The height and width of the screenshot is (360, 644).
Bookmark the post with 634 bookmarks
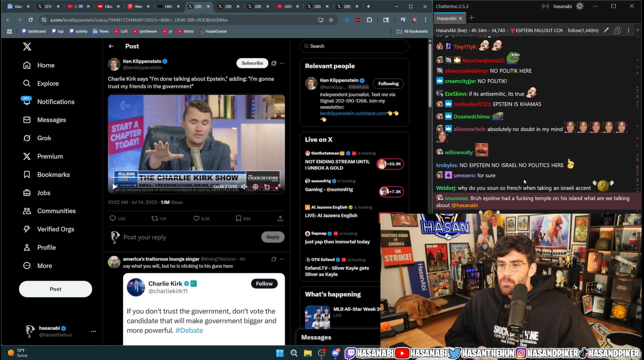243,218
